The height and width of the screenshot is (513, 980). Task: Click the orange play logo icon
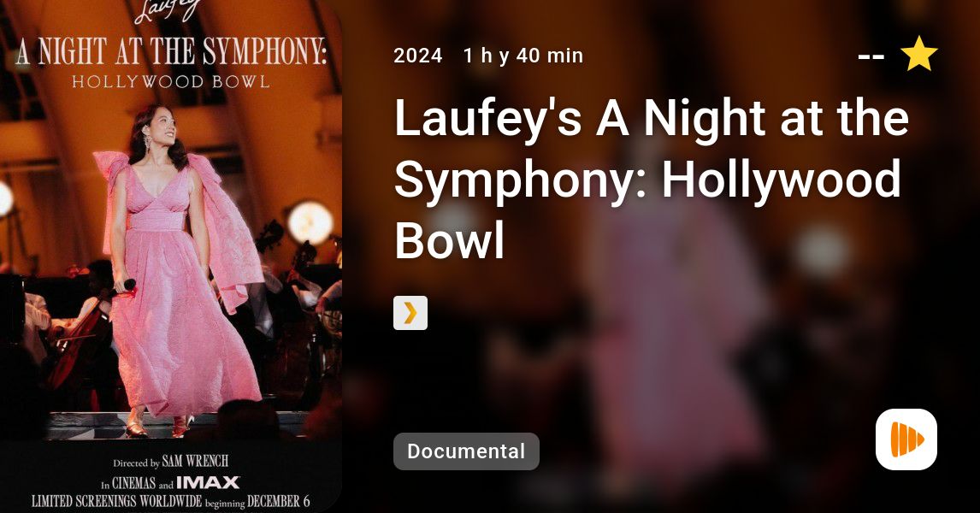[x=906, y=439]
